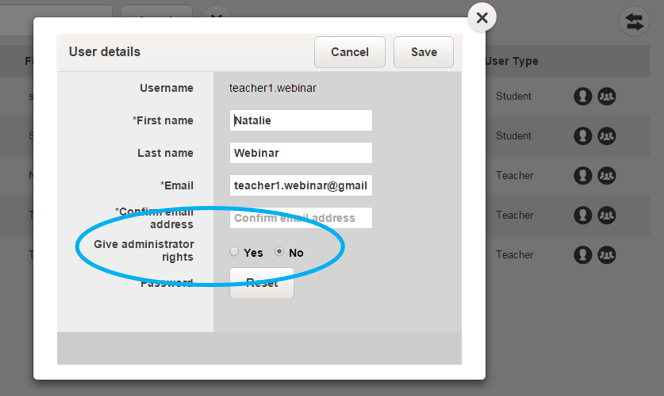Select No for administrator rights
664x396 pixels.
tap(279, 252)
